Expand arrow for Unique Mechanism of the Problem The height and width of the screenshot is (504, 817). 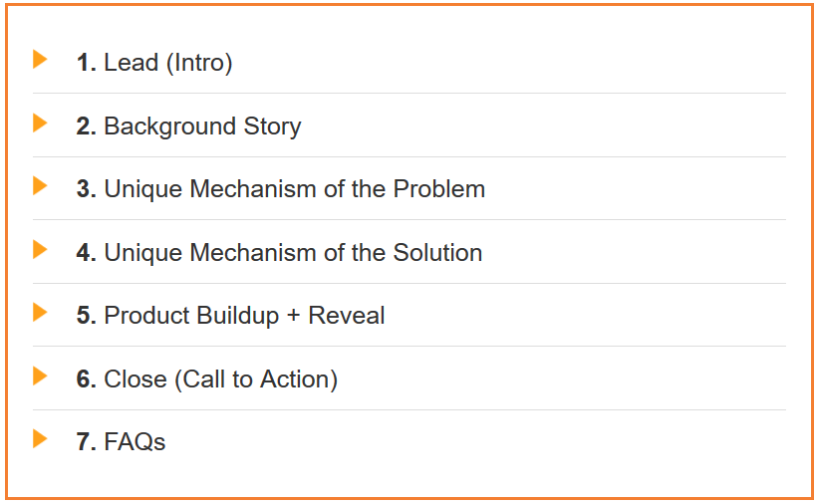tap(40, 186)
